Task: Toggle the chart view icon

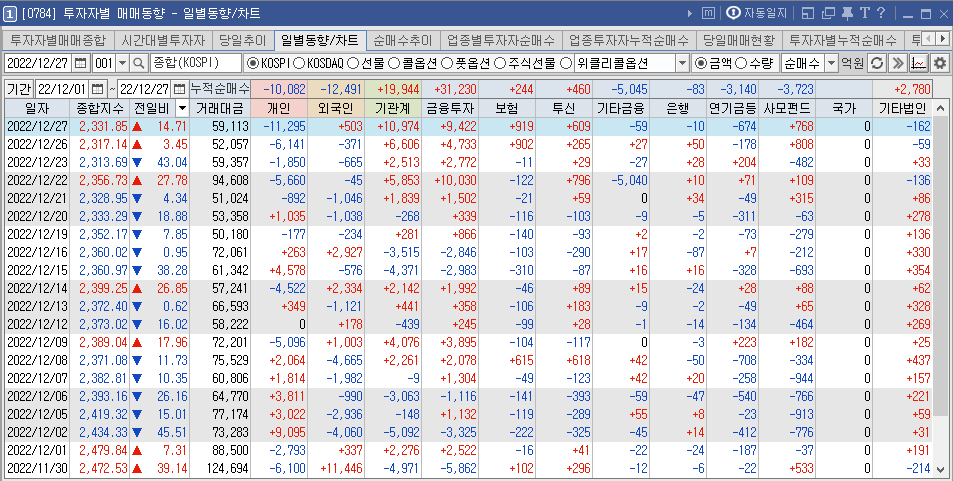Action: [x=918, y=63]
